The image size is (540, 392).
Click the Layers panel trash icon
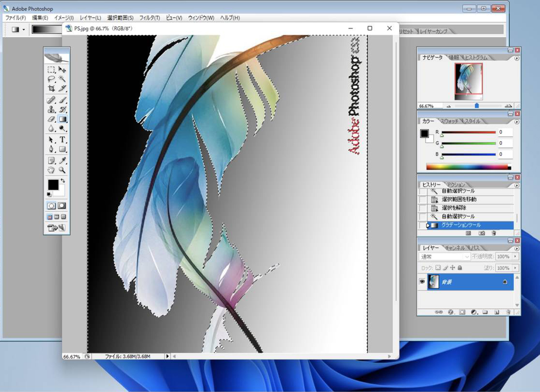508,312
